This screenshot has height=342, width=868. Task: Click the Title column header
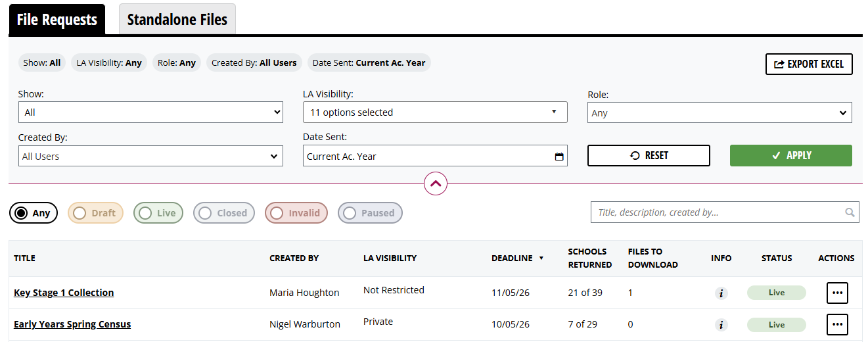coord(24,258)
